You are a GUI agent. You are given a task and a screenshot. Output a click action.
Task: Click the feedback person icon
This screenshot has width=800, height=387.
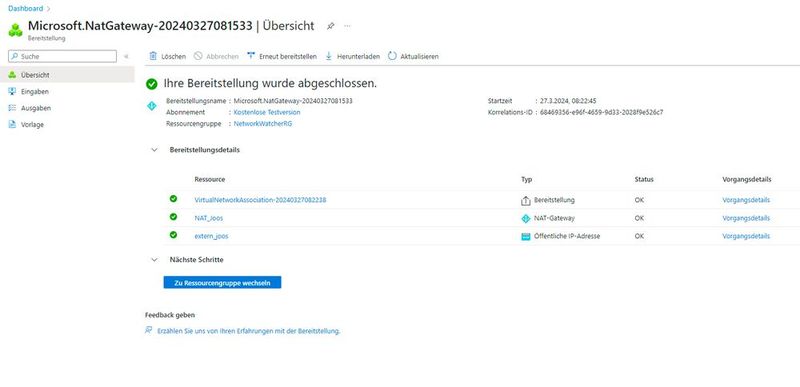[x=148, y=330]
